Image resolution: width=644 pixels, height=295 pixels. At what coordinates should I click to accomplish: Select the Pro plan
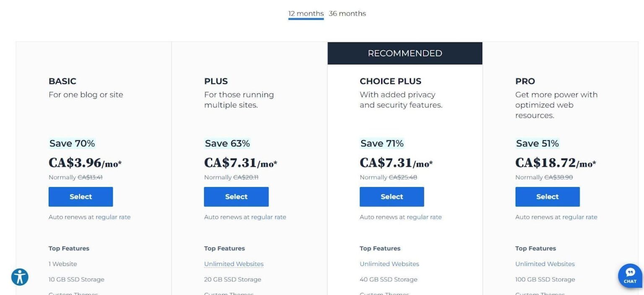pos(547,196)
